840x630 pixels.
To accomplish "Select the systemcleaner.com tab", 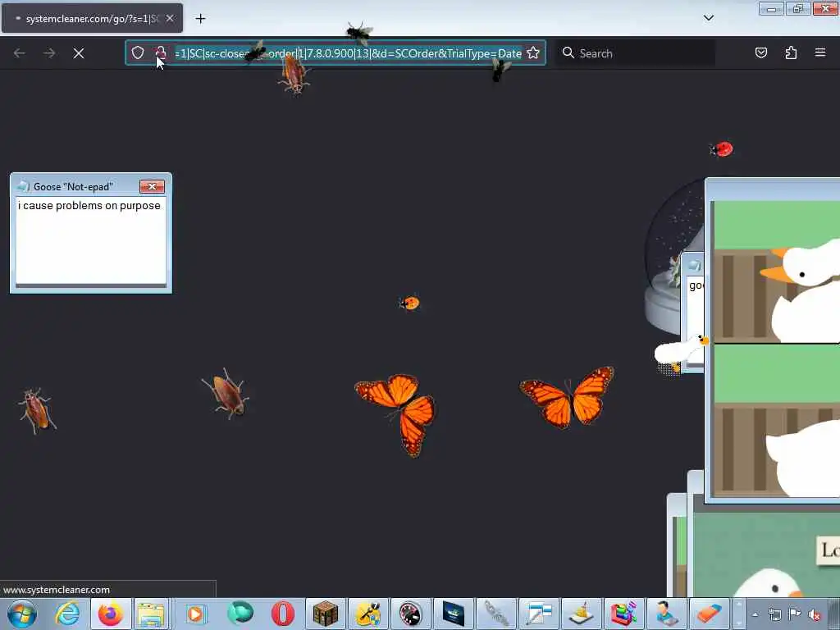I will coord(92,18).
